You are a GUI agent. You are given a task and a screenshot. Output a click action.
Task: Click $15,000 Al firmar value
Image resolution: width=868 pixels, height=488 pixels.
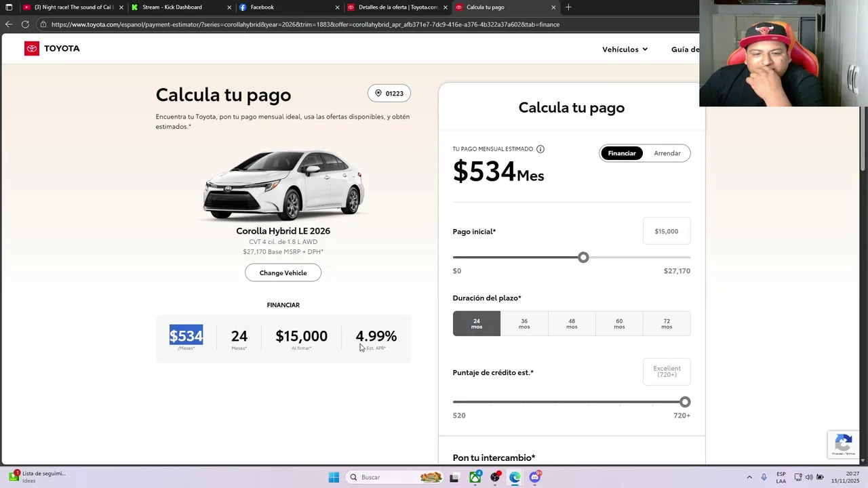(x=301, y=335)
